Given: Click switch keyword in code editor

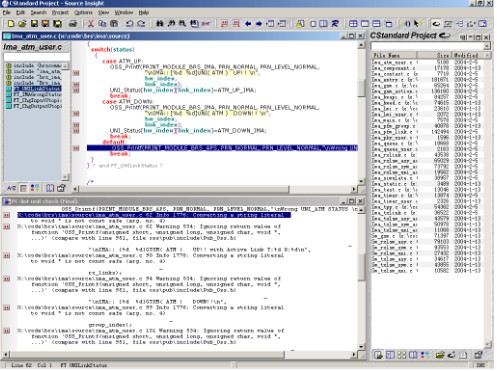Looking at the screenshot, I should point(101,49).
